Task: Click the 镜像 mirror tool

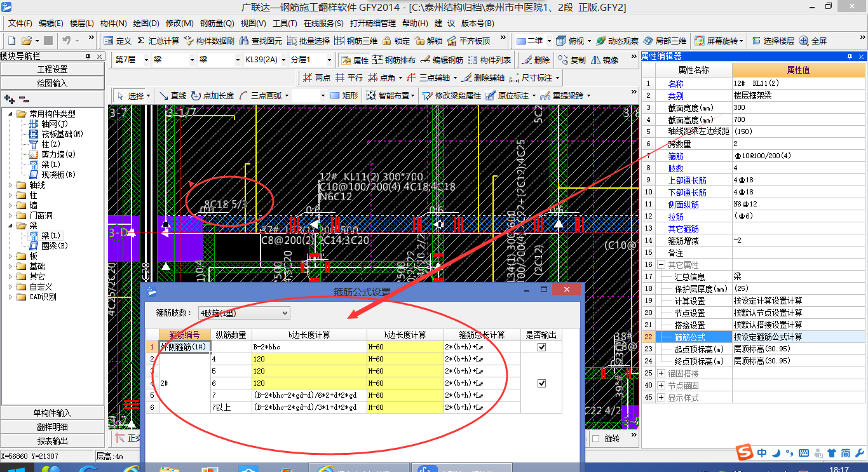Action: point(604,60)
